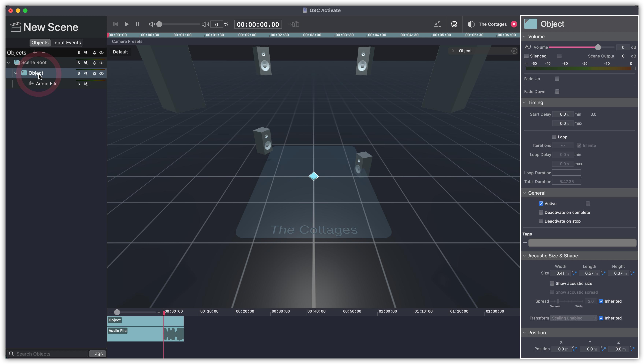This screenshot has height=364, width=644.
Task: Click the Width link arrow icon
Action: tap(574, 273)
